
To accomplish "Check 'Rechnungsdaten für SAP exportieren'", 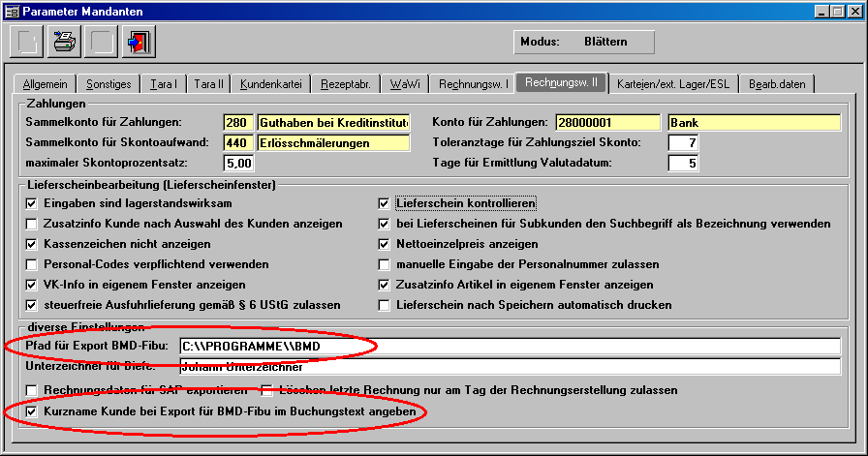I will (x=32, y=390).
